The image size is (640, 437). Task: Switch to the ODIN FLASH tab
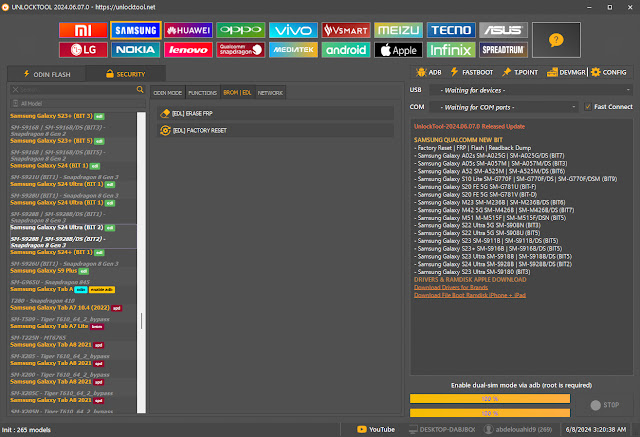(x=47, y=74)
